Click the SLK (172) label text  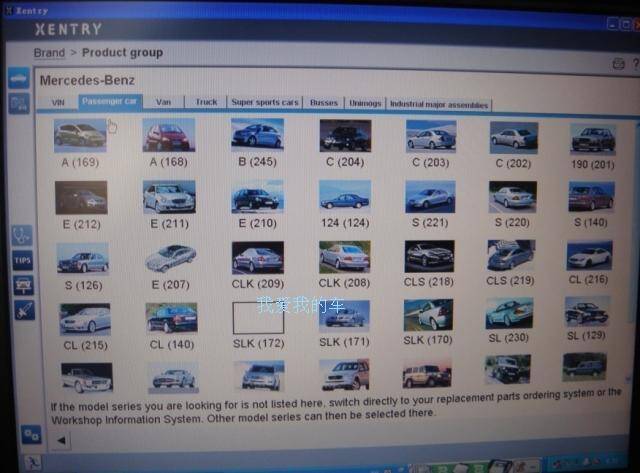pyautogui.click(x=258, y=344)
